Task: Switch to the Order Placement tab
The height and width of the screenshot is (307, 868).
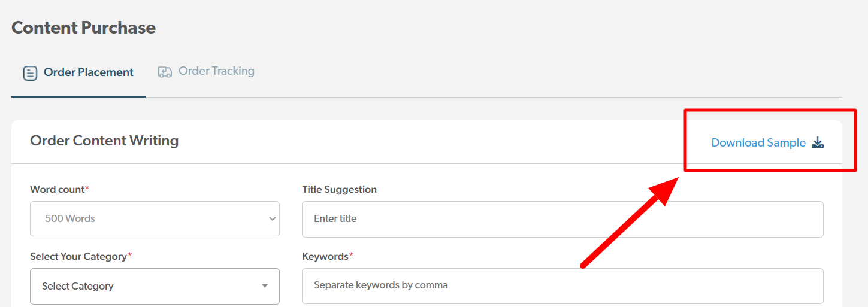Action: click(x=88, y=72)
